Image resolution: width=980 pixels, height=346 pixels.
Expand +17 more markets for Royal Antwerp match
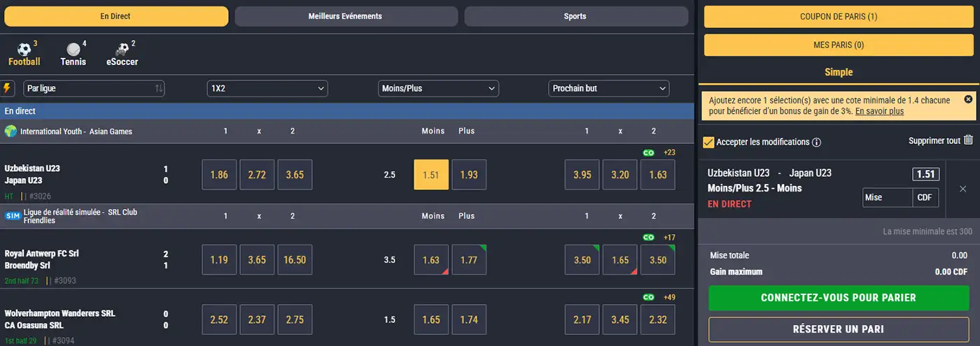669,238
